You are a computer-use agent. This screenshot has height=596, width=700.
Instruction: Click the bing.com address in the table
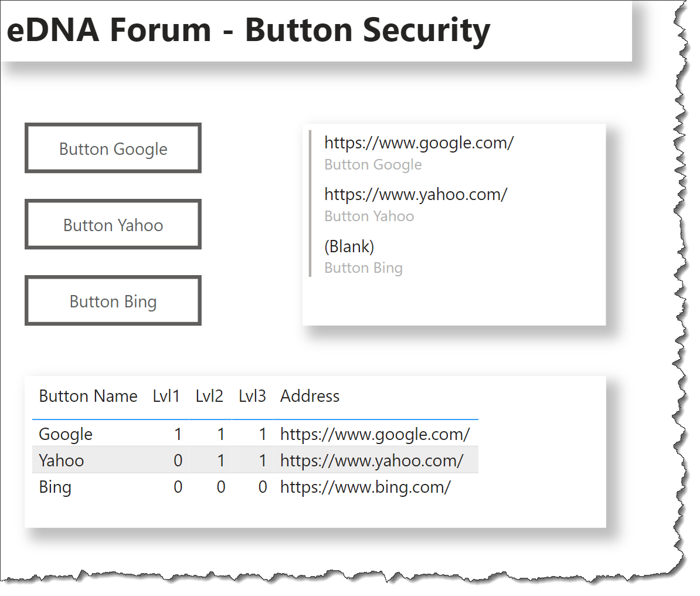(365, 487)
